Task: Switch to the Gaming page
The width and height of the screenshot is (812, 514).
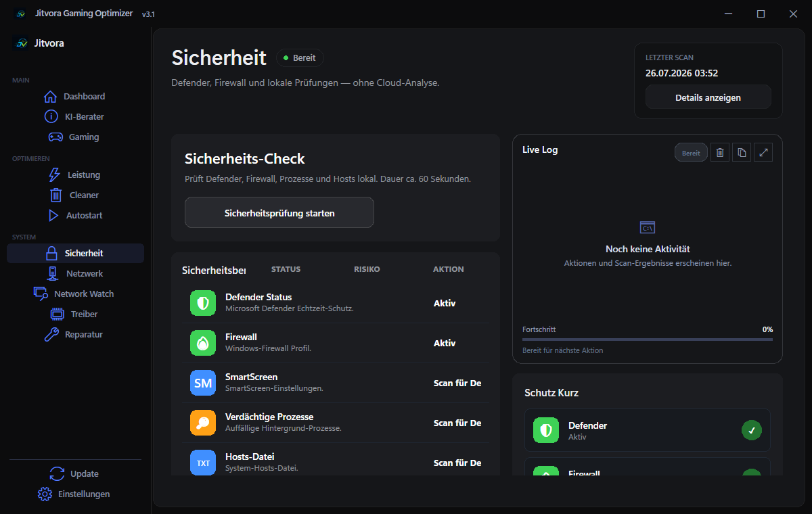Action: click(x=75, y=137)
